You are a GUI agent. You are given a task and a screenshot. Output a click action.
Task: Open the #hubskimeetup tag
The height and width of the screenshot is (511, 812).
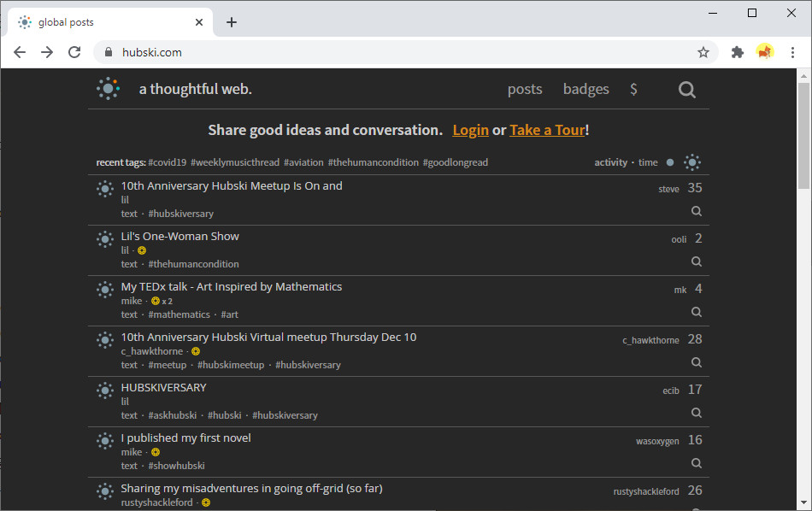click(x=231, y=365)
